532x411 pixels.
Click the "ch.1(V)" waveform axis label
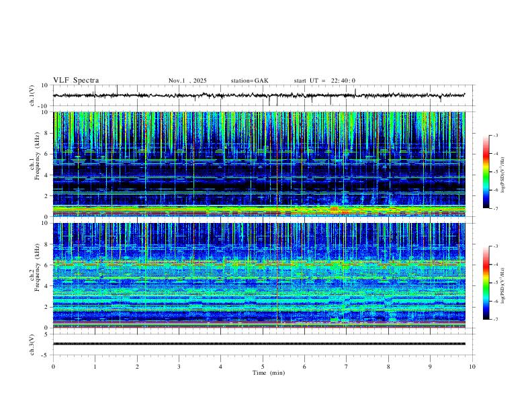(x=32, y=95)
